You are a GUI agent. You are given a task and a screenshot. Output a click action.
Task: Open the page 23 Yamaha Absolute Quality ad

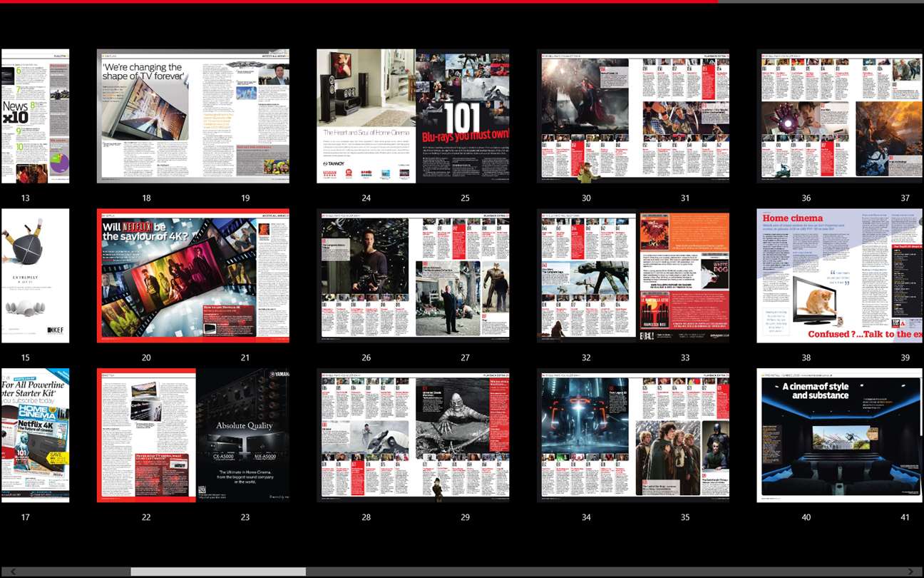242,435
